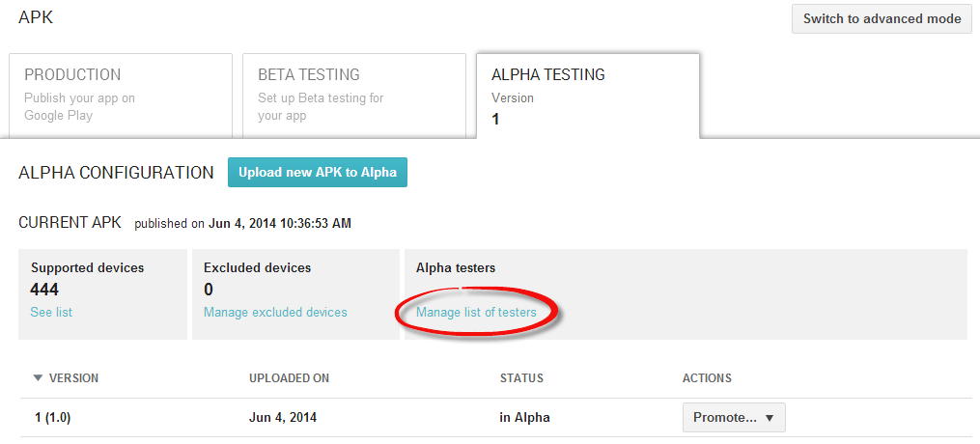Switch to the Production tab
Image resolution: width=980 pixels, height=444 pixels.
click(121, 95)
